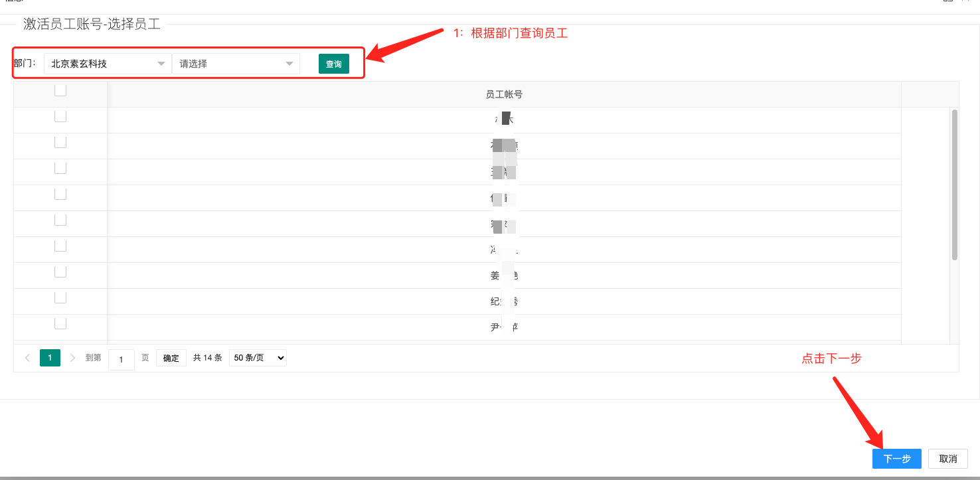Focus the jump-to-page number input
Screen dimensions: 980x480
(x=122, y=359)
